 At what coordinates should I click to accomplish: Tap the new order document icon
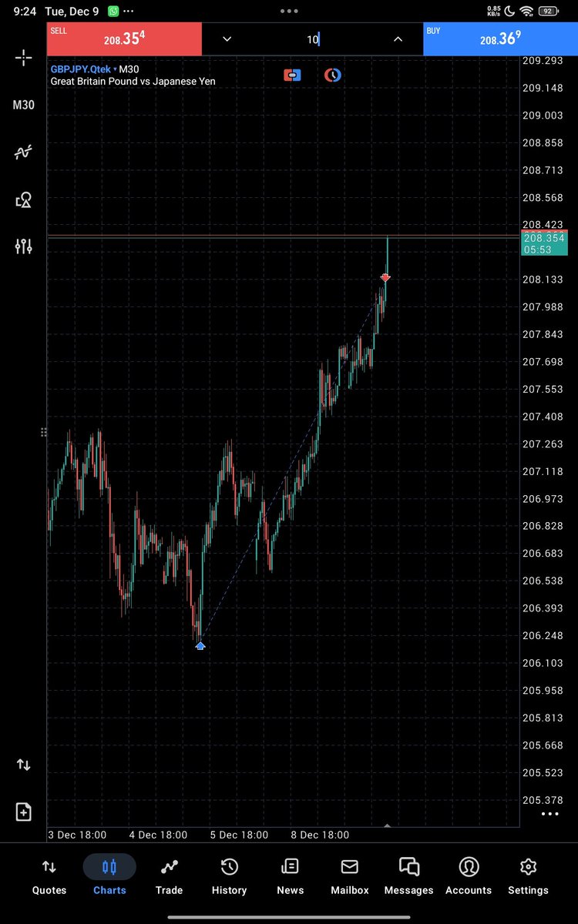23,812
